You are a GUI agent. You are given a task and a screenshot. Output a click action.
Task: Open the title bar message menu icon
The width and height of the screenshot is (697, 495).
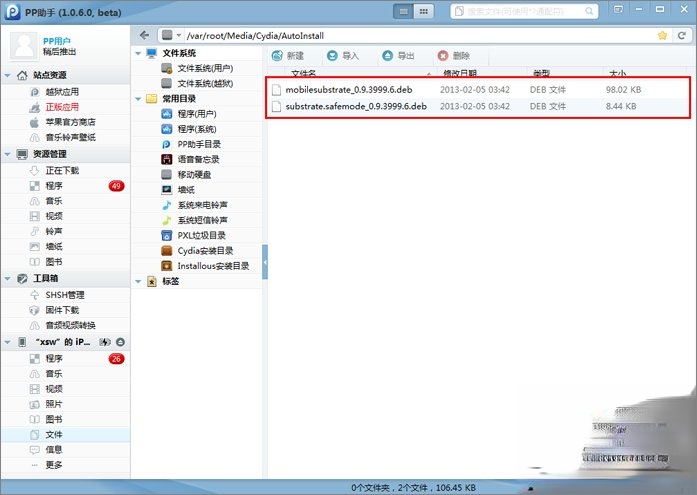[618, 9]
